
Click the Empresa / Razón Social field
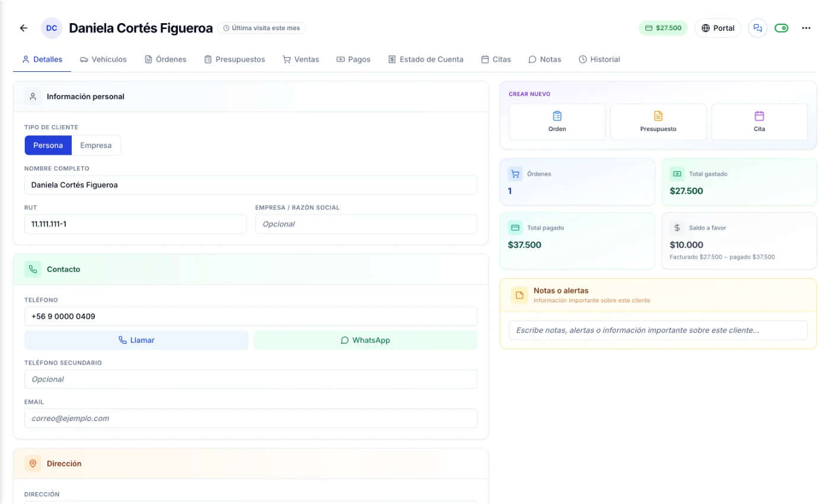[366, 224]
